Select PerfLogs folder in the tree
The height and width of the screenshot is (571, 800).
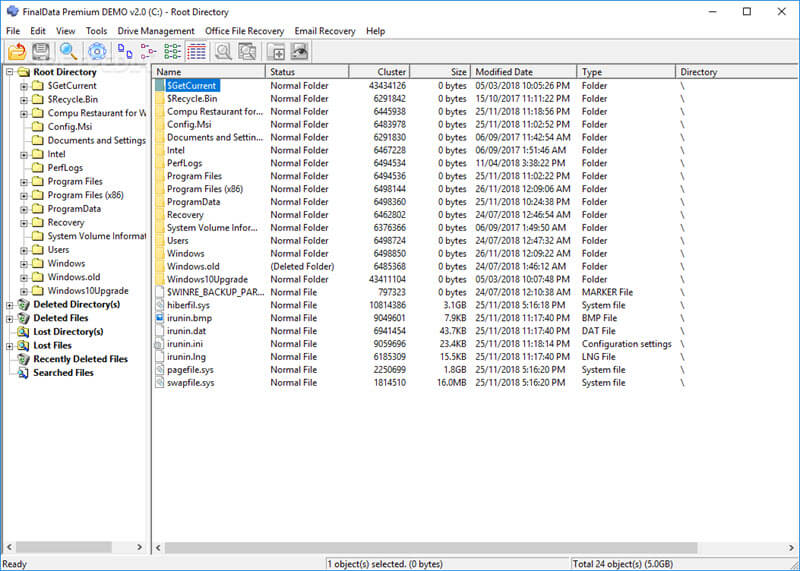(x=65, y=168)
